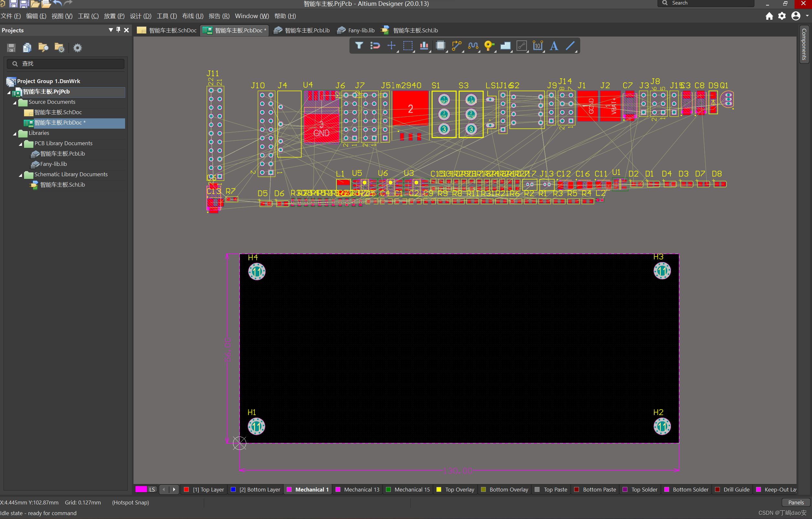This screenshot has width=812, height=519.
Task: Collapse the Source Documents folder
Action: pyautogui.click(x=15, y=102)
